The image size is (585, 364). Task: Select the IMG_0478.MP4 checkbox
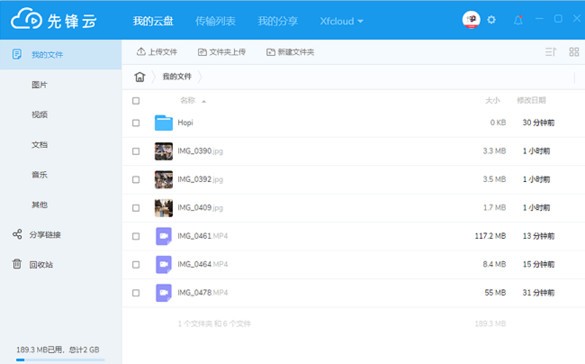136,293
